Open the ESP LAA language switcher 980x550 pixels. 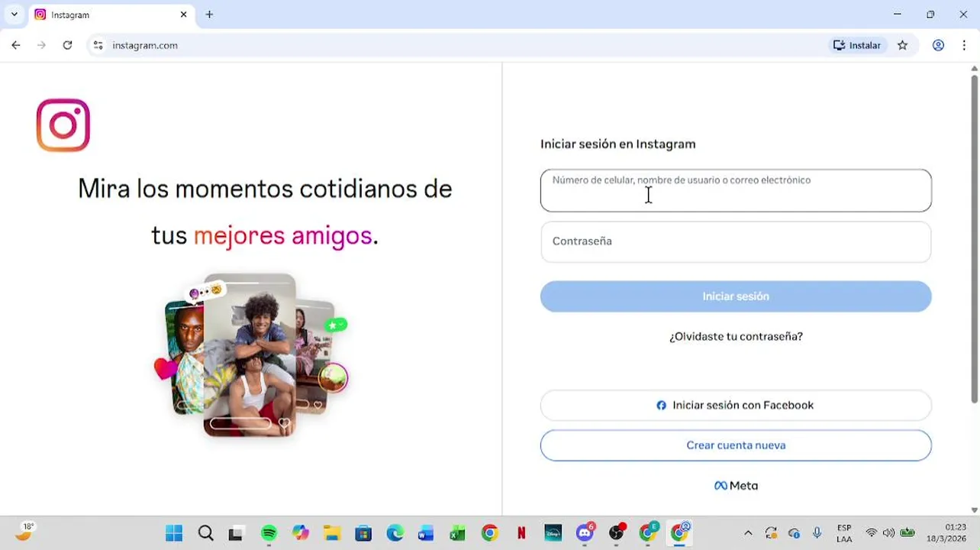pos(844,533)
